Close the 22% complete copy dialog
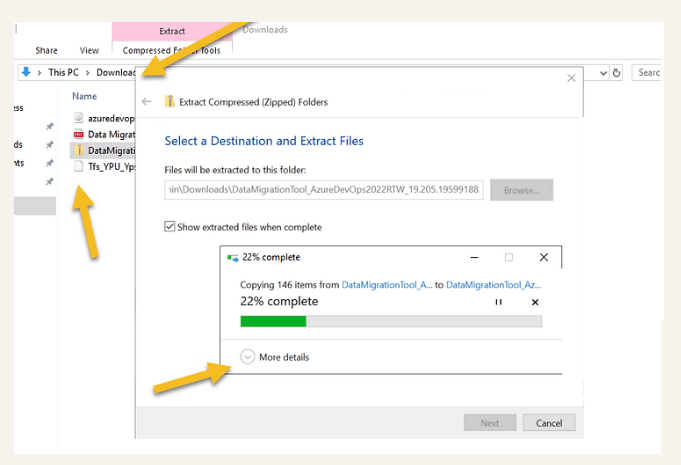 pos(543,257)
